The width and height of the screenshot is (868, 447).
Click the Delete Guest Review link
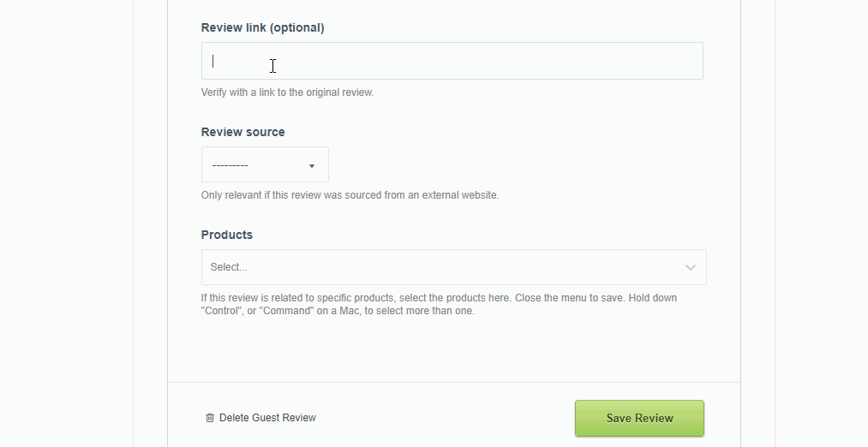click(267, 418)
